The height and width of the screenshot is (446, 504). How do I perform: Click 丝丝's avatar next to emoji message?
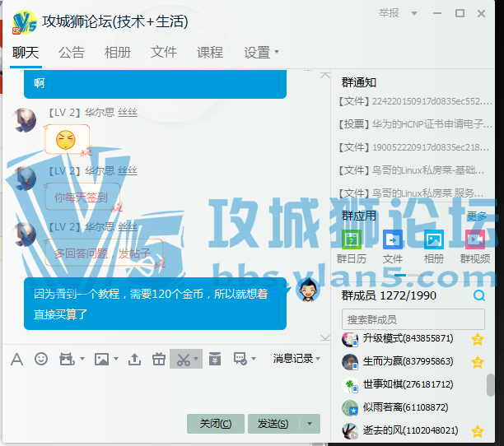coord(25,120)
